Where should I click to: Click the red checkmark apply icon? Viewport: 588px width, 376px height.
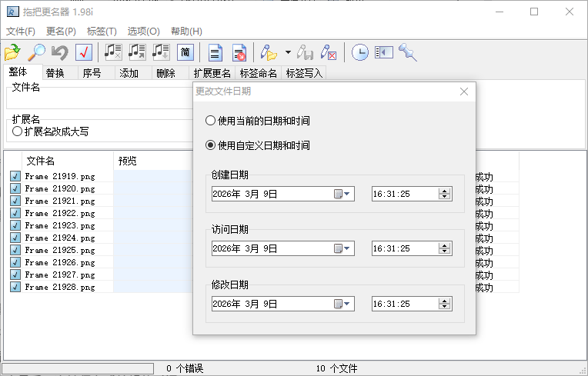[84, 52]
